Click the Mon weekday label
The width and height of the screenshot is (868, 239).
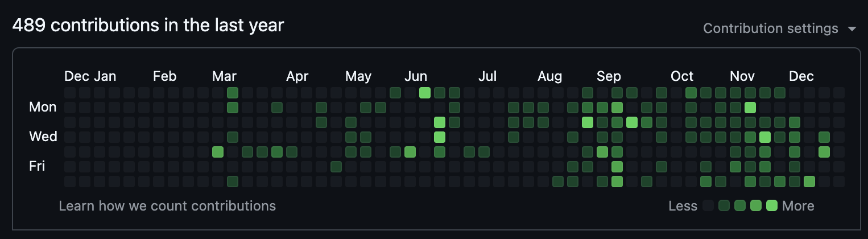[43, 107]
